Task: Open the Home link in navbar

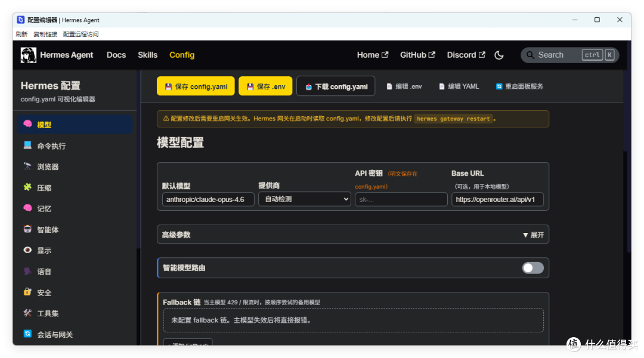Action: (373, 55)
